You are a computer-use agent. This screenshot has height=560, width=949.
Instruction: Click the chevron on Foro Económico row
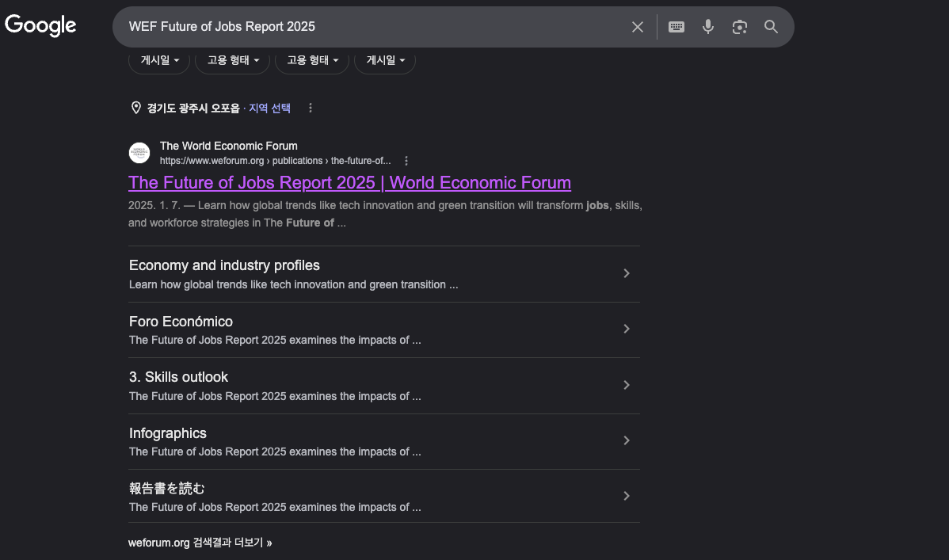click(627, 329)
